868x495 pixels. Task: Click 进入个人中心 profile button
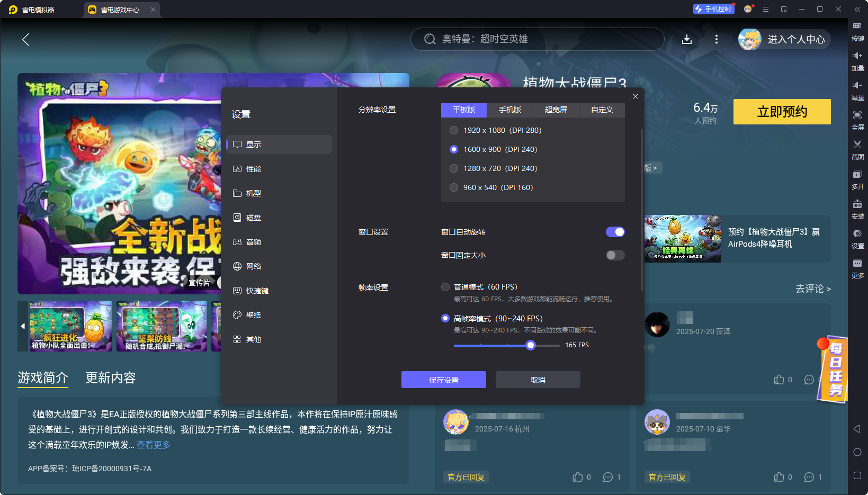click(x=784, y=39)
